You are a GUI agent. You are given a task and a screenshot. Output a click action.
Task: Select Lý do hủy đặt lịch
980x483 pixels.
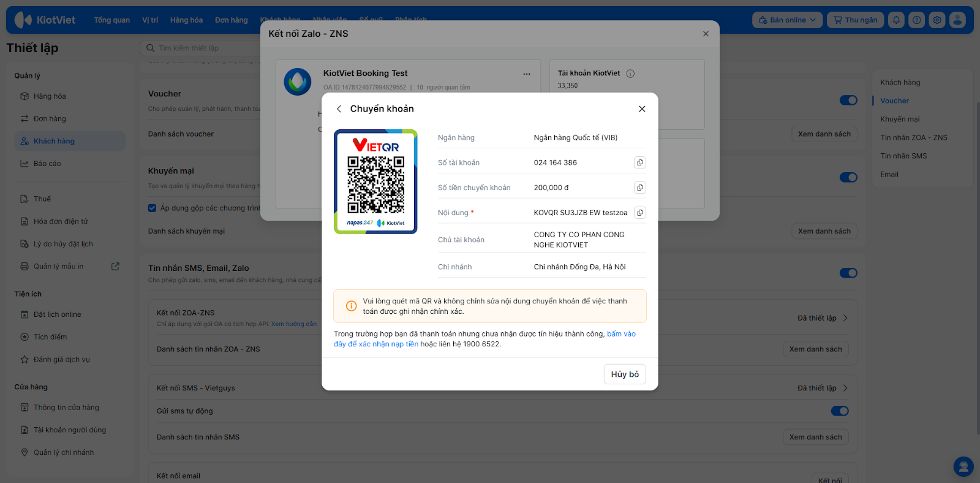tap(70, 244)
